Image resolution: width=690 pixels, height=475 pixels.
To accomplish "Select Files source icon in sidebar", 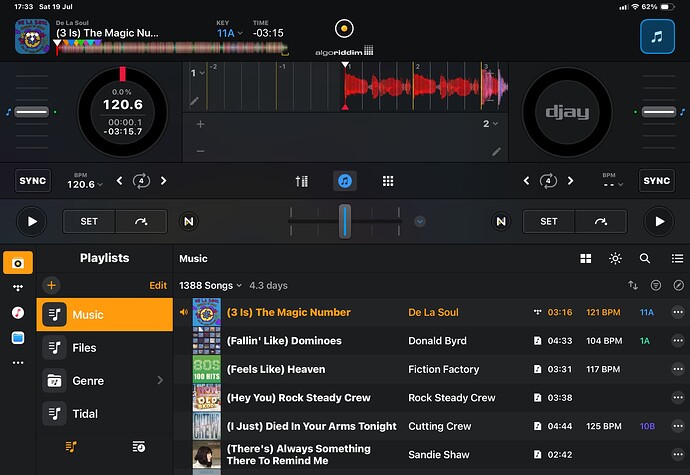I will tap(18, 338).
